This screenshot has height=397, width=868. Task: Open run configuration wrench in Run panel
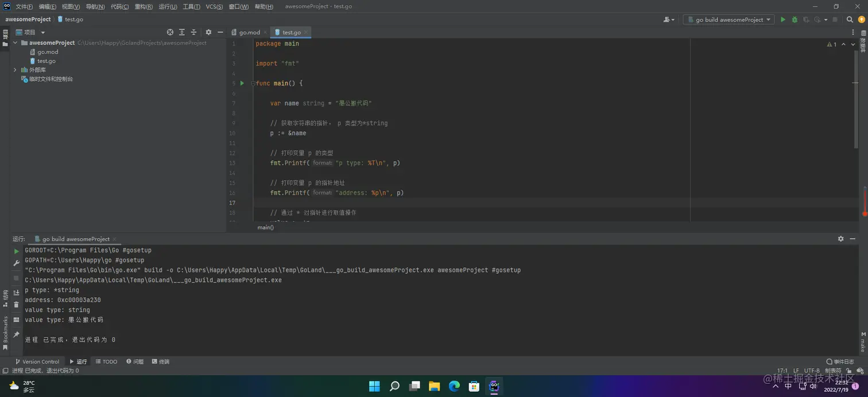click(x=16, y=263)
